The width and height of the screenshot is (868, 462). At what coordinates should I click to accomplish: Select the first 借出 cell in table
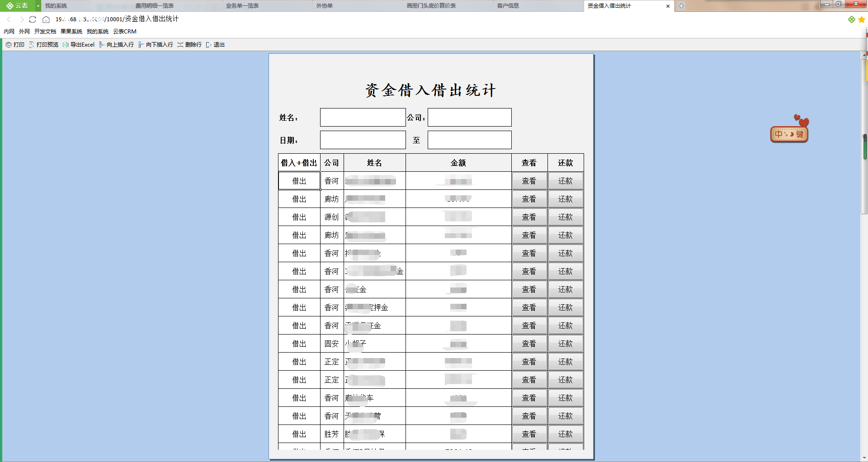coord(299,181)
